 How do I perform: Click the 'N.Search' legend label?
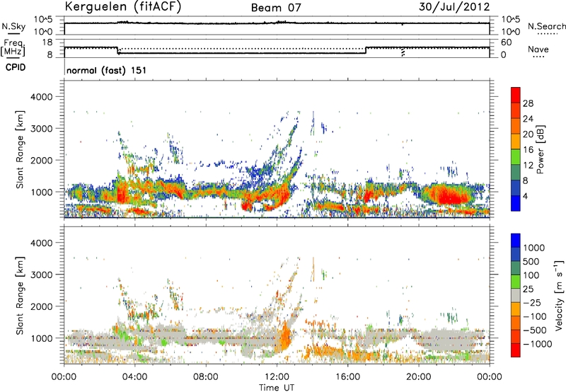click(x=546, y=26)
